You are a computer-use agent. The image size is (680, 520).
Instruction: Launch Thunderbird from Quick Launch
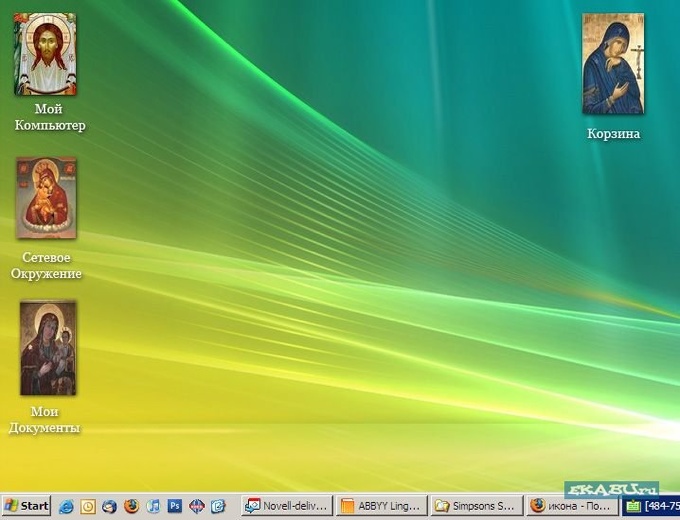coord(109,506)
